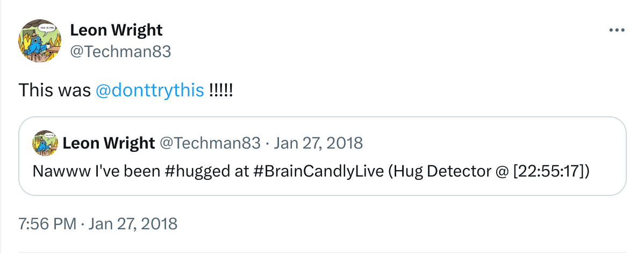Open Leon Wright's large profile avatar
The width and height of the screenshot is (644, 253).
[40, 40]
